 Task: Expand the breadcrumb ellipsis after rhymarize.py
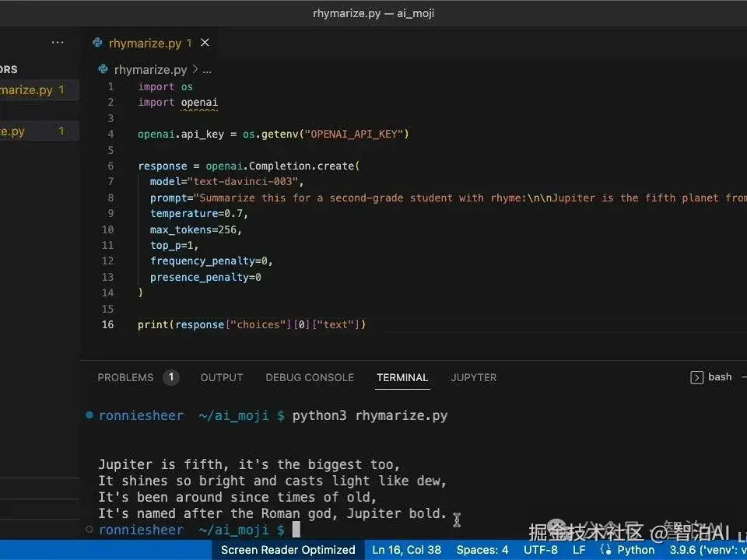pos(207,71)
